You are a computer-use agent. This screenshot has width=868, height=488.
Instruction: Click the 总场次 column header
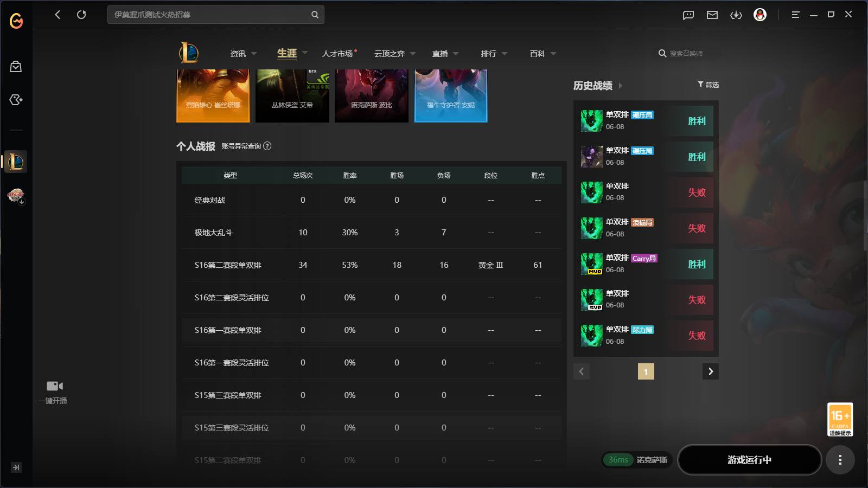tap(303, 176)
